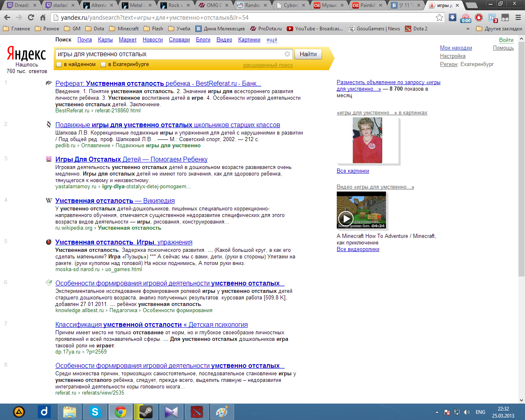Enable the 'в найденном' checkbox

click(x=59, y=64)
